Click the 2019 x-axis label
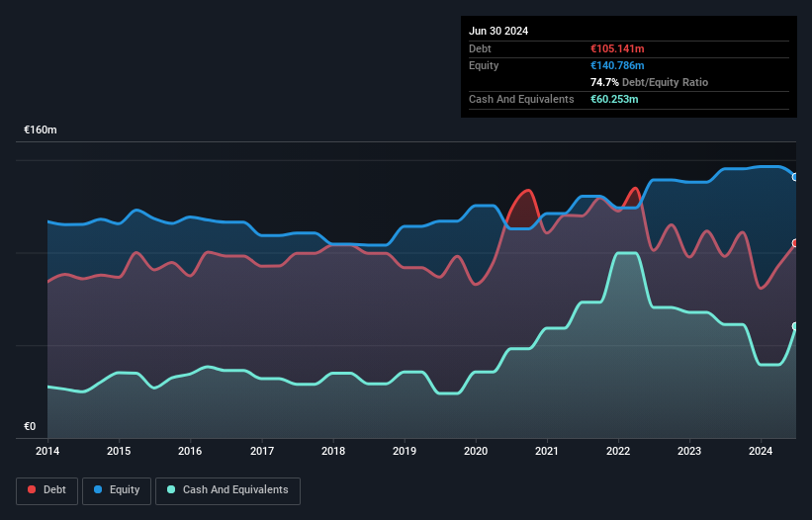 click(405, 451)
